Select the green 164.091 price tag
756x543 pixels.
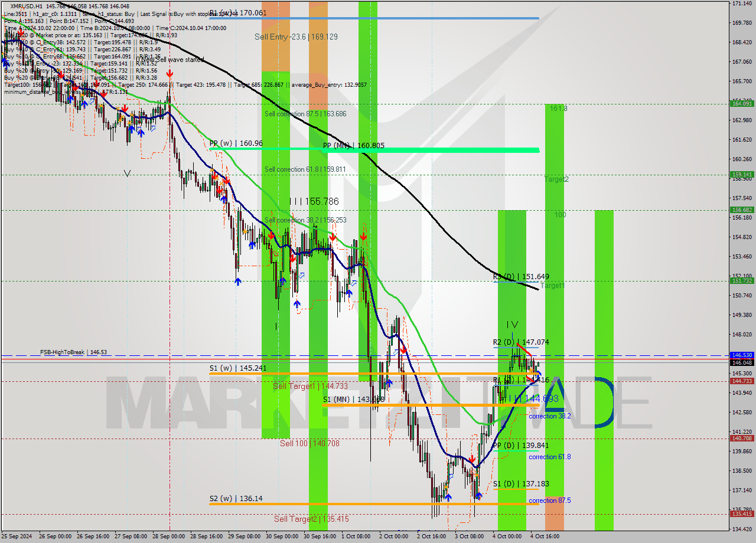click(742, 104)
